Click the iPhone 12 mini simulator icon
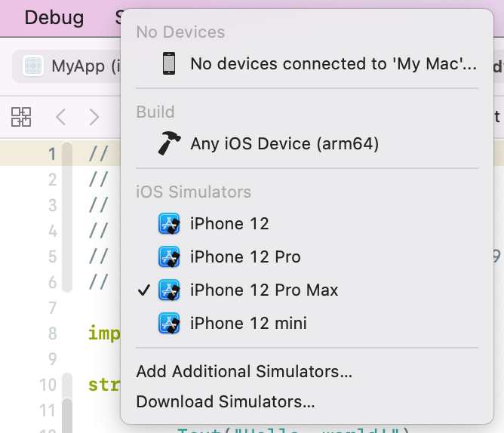The width and height of the screenshot is (504, 433). point(169,323)
